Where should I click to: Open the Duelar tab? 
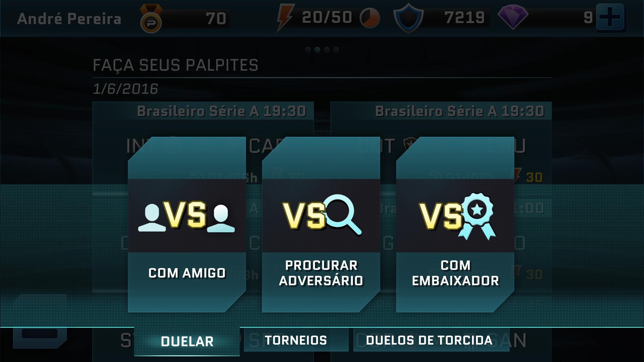(x=187, y=341)
